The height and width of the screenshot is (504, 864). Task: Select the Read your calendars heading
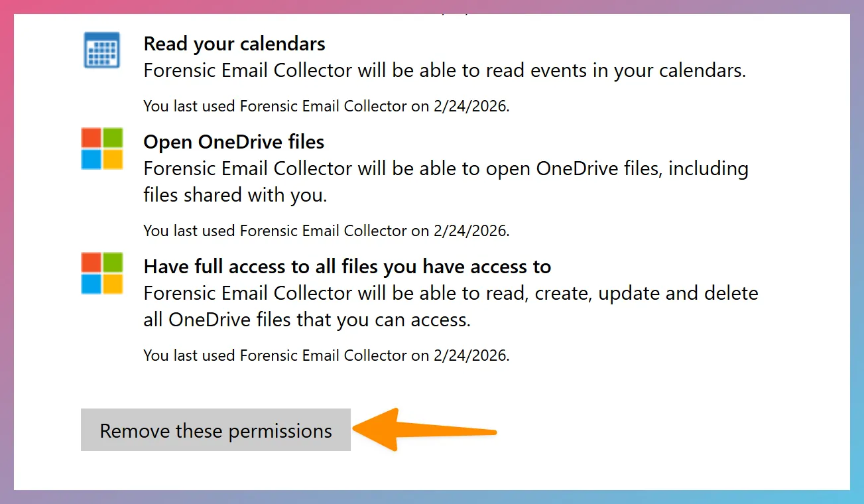pyautogui.click(x=234, y=44)
